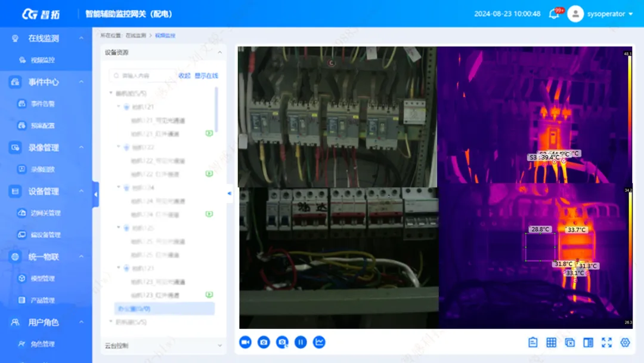
Task: Click the 显示在线 link
Action: [x=208, y=75]
